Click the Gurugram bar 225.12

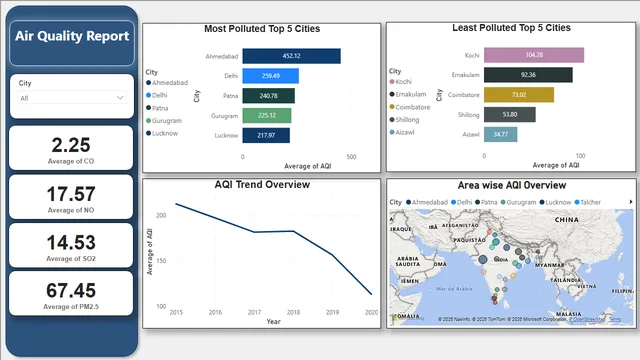point(267,116)
